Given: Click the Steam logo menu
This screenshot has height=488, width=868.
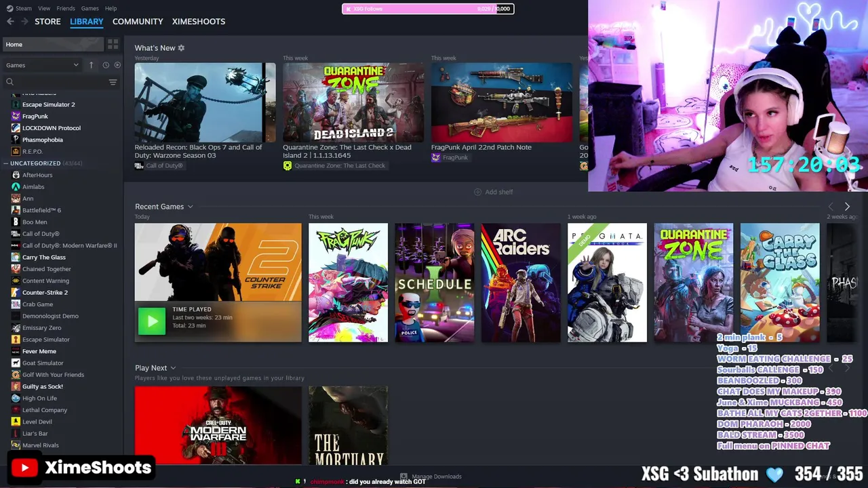Looking at the screenshot, I should (x=19, y=8).
